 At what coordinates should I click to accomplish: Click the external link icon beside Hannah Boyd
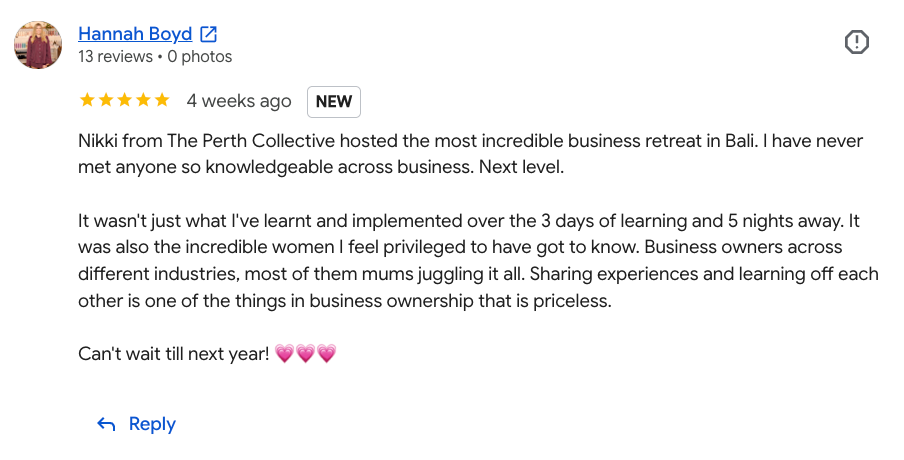point(208,35)
